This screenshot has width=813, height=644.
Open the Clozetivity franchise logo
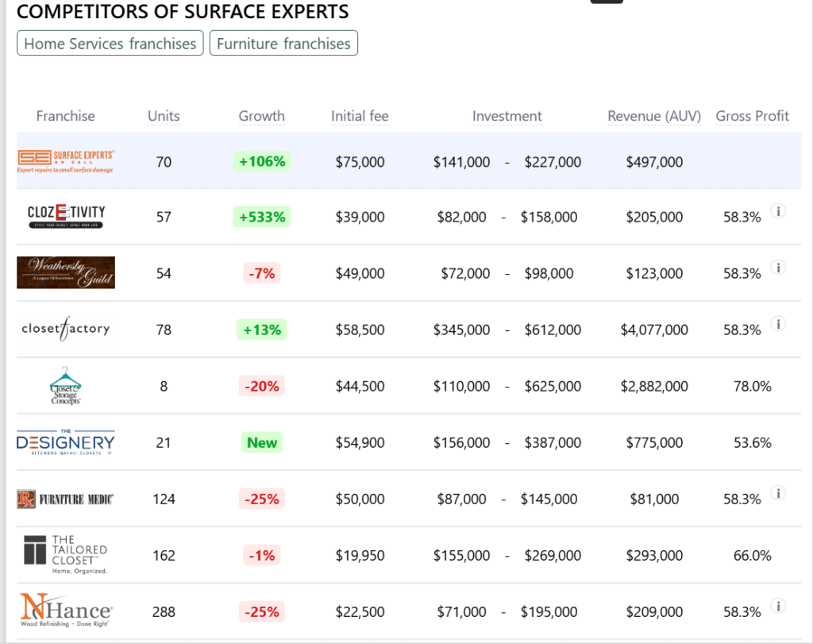pos(66,216)
